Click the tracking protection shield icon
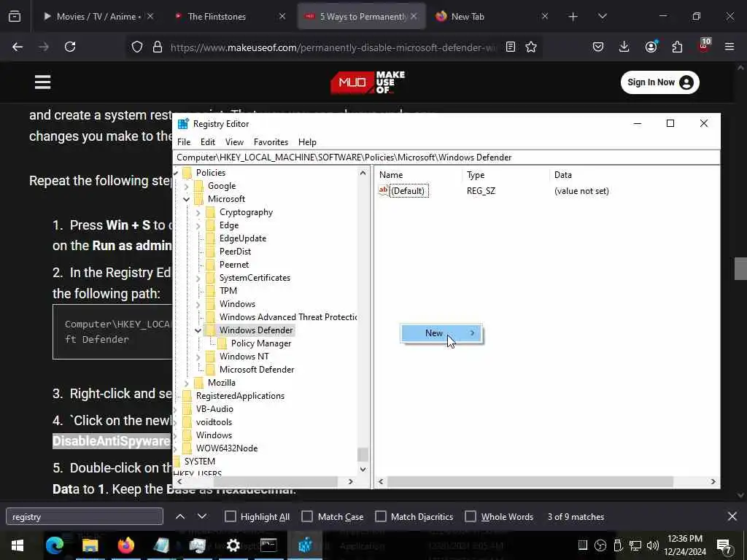 coord(137,47)
